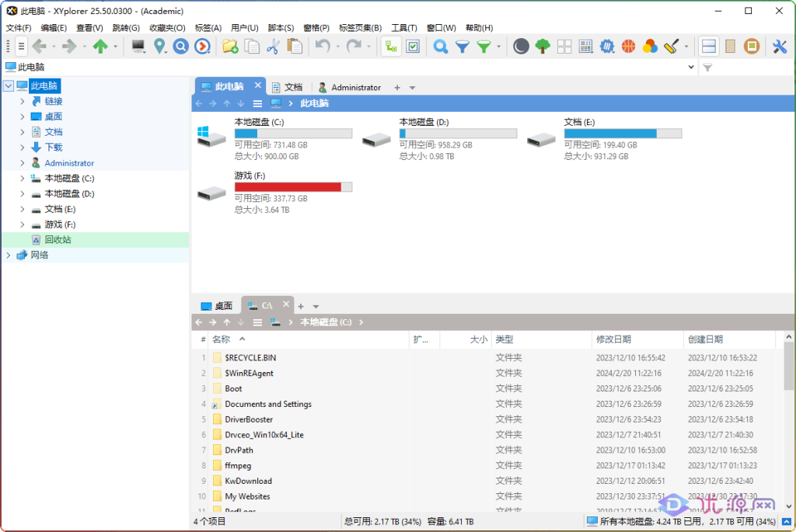Expand the 下载 tree node
Viewport: 796px width, 532px height.
pos(23,148)
